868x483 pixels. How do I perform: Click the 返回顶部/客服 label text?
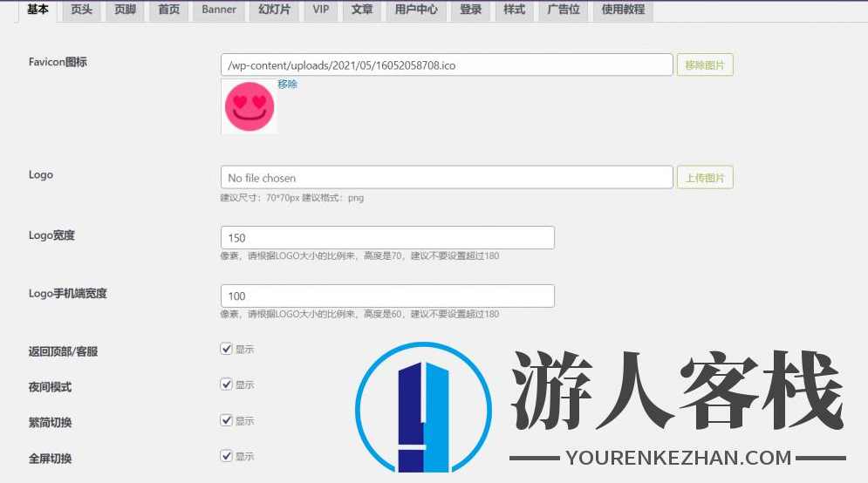[63, 351]
